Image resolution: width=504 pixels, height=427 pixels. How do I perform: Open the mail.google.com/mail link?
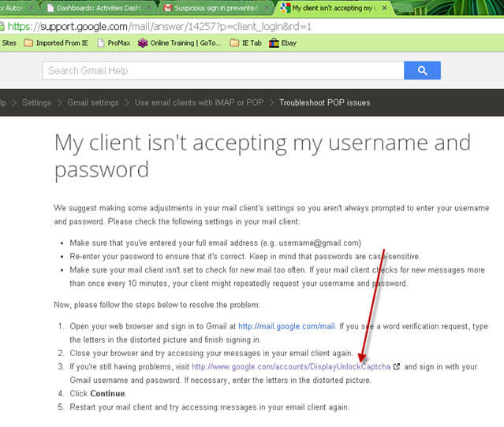(x=286, y=326)
